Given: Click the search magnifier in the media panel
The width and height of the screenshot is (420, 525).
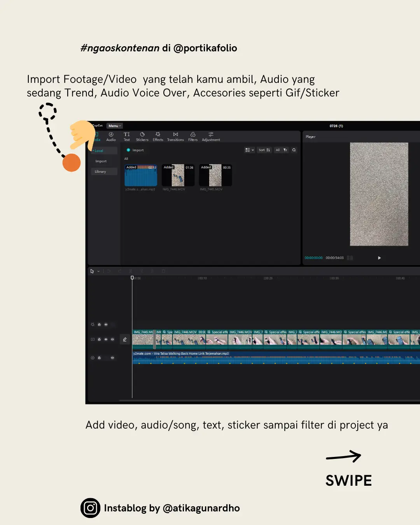Looking at the screenshot, I should [294, 150].
